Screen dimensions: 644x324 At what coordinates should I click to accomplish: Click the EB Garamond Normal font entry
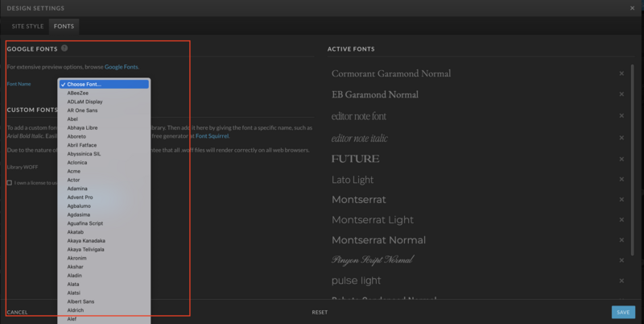point(375,94)
